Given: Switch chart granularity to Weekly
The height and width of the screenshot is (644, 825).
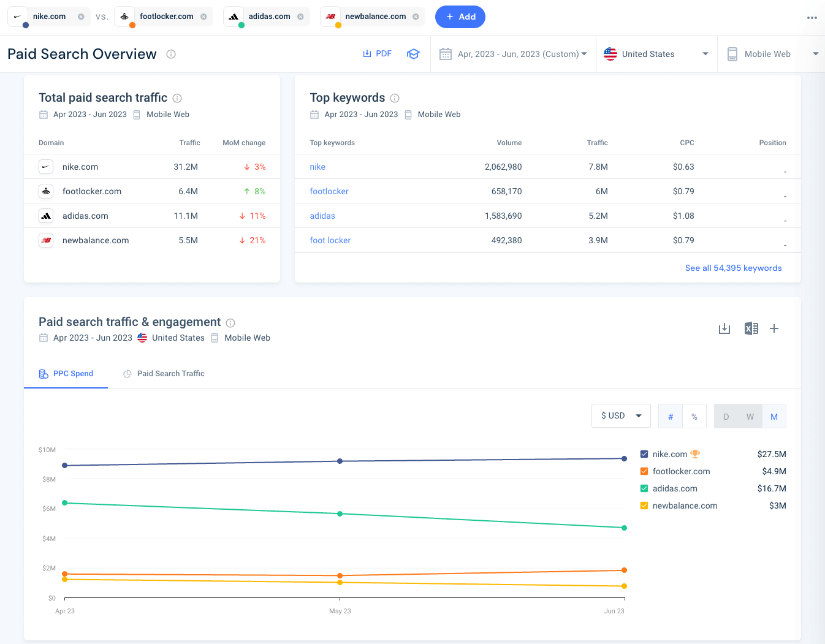Looking at the screenshot, I should tap(750, 416).
